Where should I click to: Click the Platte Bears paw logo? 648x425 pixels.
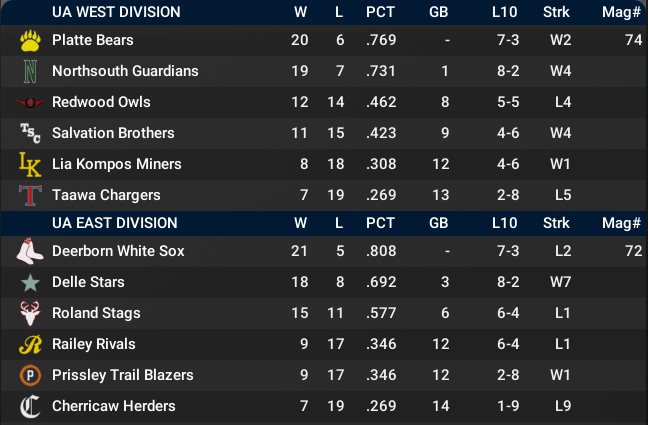tap(30, 41)
